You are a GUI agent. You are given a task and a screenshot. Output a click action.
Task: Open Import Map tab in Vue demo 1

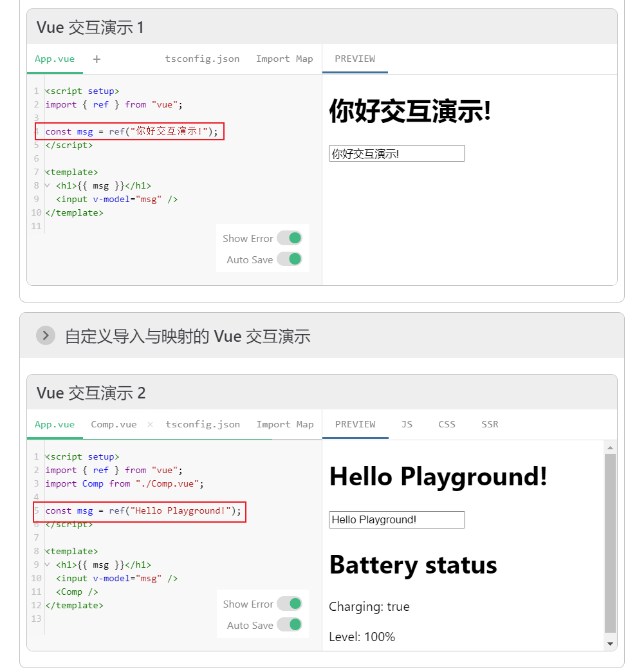pyautogui.click(x=284, y=59)
